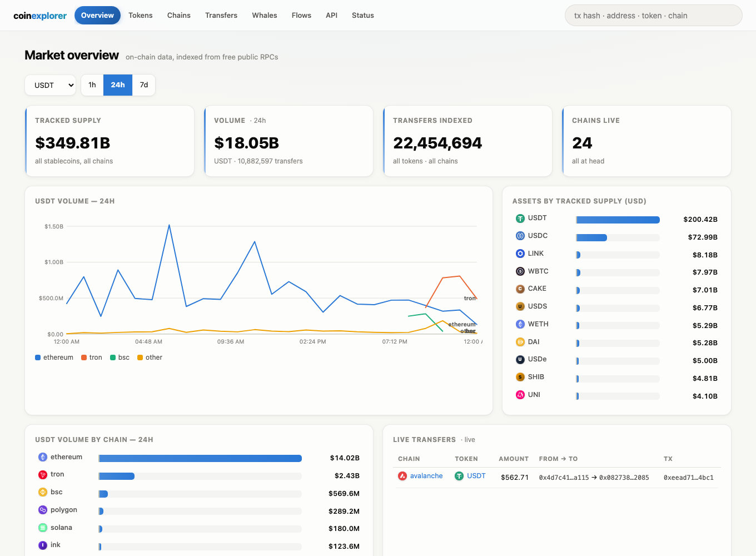
Task: Click the UNI token icon
Action: click(520, 395)
